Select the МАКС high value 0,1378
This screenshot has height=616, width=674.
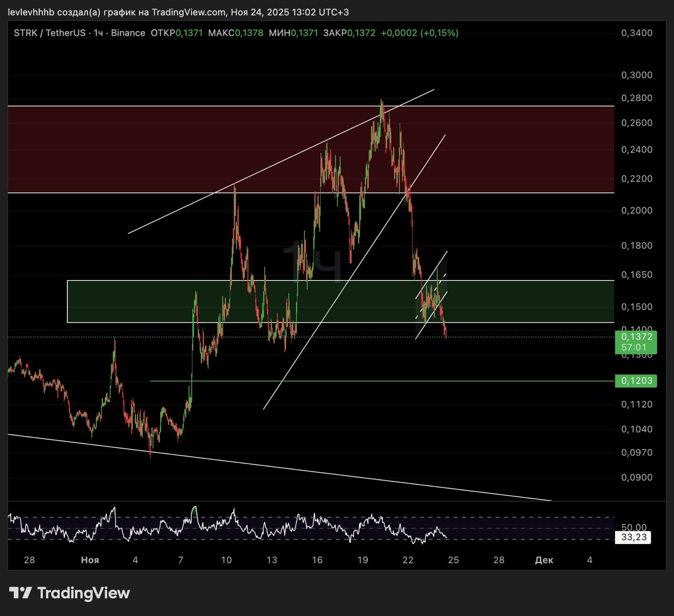pyautogui.click(x=249, y=33)
